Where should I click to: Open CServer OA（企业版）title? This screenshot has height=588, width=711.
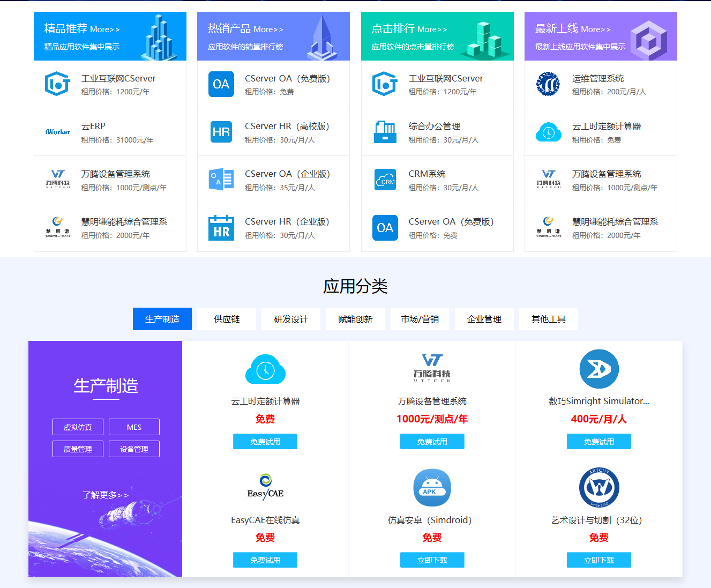tap(288, 174)
